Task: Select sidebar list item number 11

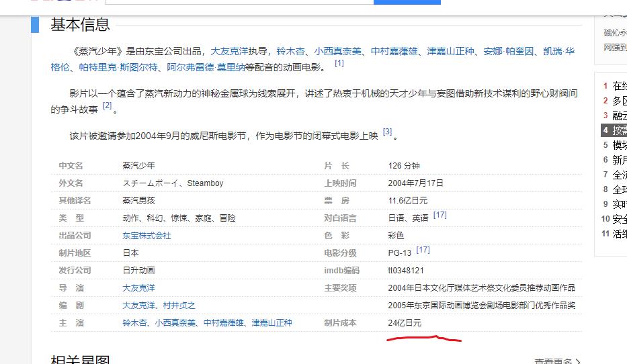Action: pyautogui.click(x=614, y=234)
